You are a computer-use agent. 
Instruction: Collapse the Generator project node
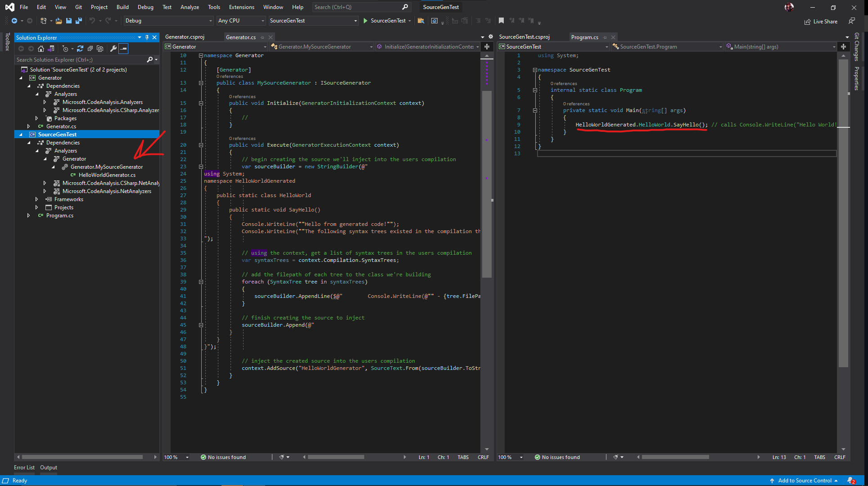[x=21, y=78]
